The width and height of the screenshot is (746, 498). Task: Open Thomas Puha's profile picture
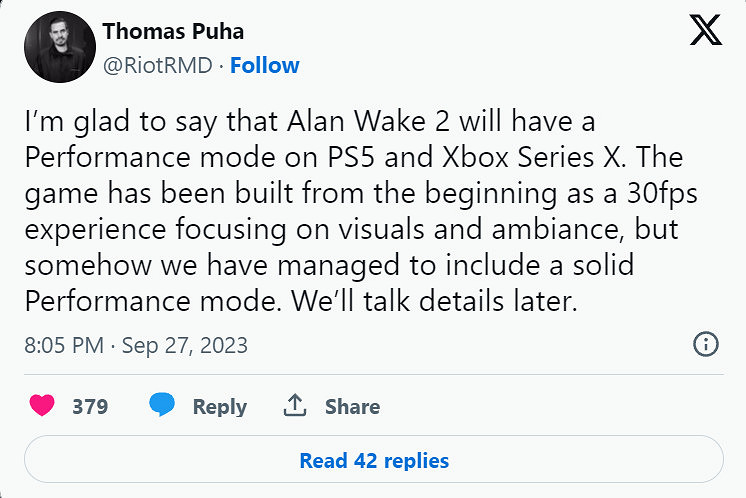(59, 47)
